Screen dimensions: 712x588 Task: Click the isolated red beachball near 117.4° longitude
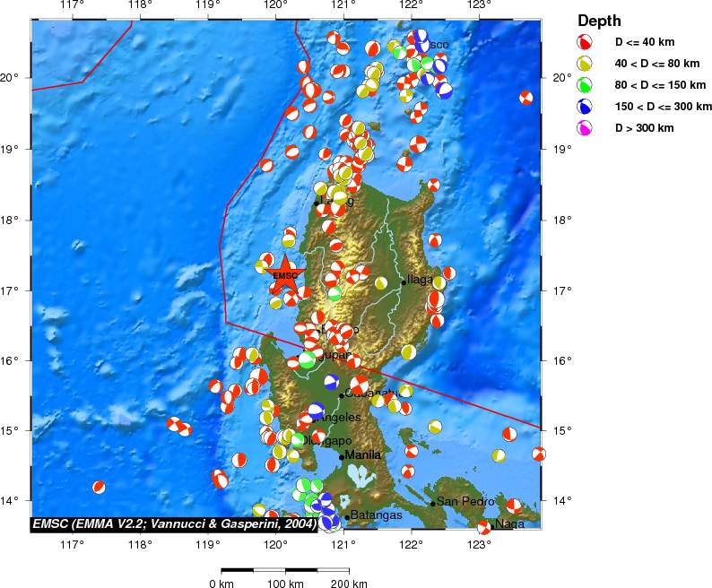coord(99,487)
